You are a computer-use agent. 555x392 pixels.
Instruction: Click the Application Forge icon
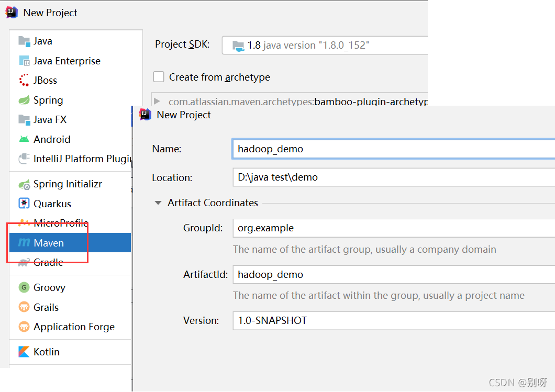click(24, 327)
